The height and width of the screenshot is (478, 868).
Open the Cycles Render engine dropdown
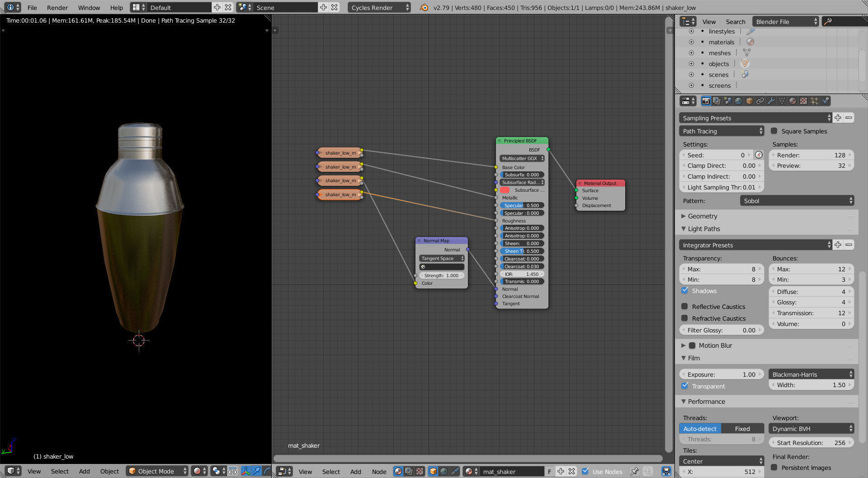coord(379,8)
